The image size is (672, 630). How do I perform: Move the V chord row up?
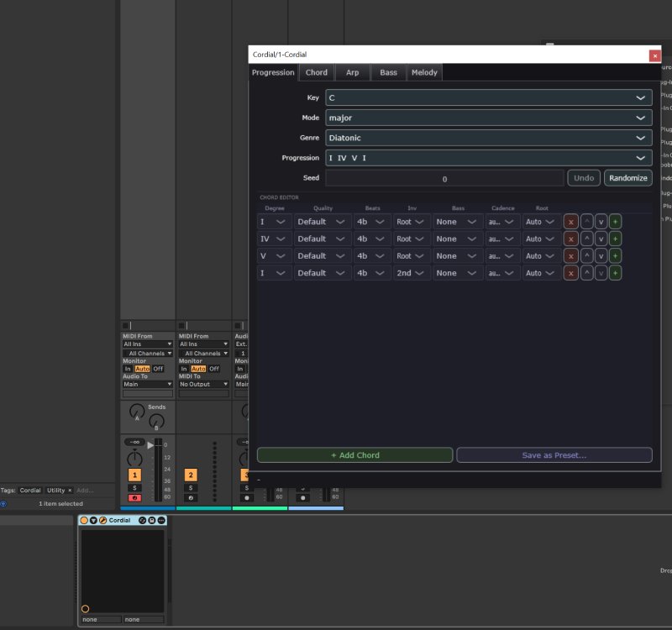click(586, 256)
